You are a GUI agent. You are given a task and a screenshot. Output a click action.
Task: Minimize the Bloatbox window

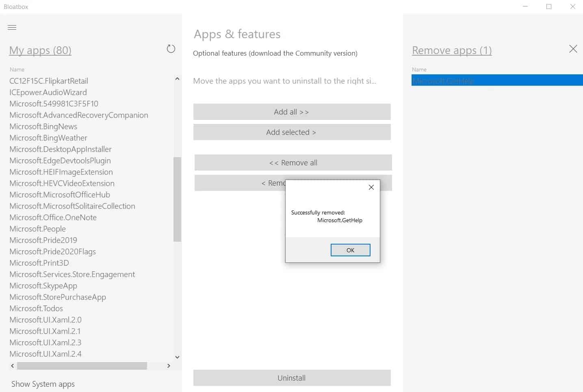[x=525, y=6]
